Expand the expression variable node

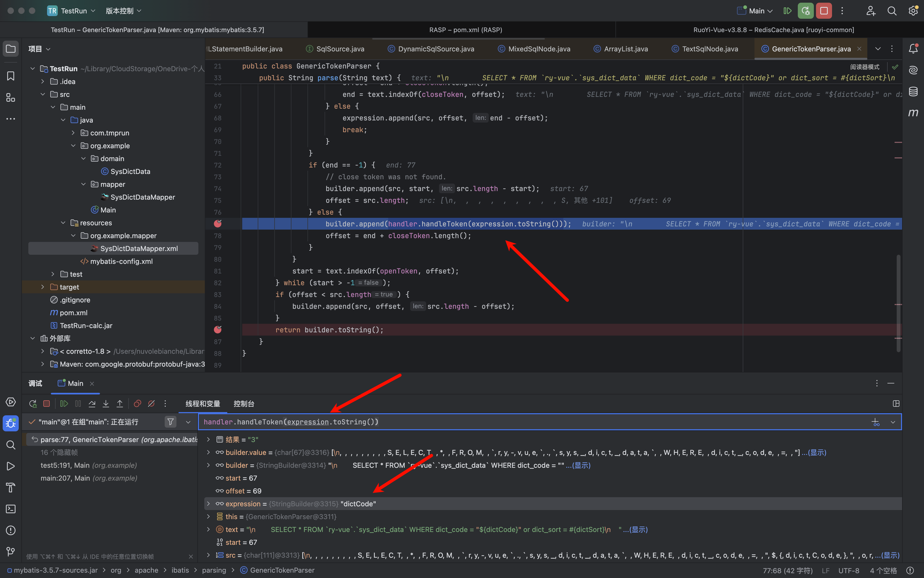209,504
